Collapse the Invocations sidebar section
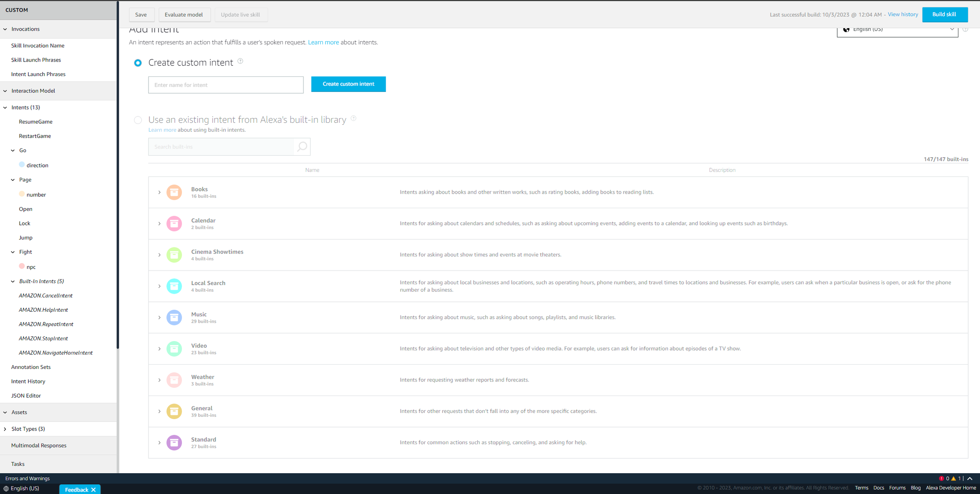Viewport: 980px width, 494px height. (x=5, y=29)
